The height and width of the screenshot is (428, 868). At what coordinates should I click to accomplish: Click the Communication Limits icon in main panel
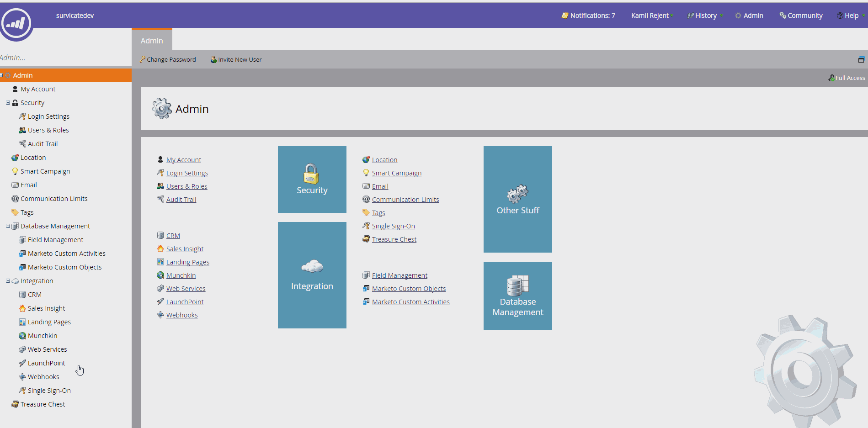[366, 199]
